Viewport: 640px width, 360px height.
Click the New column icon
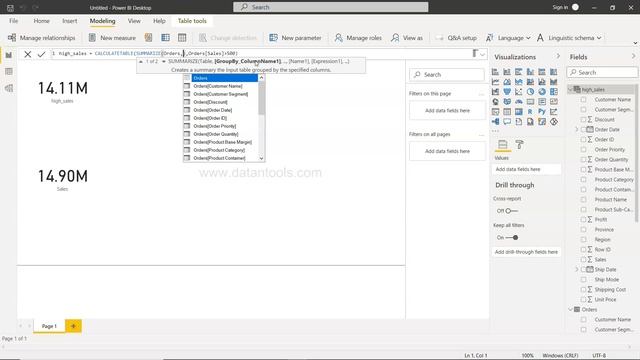tap(165, 38)
